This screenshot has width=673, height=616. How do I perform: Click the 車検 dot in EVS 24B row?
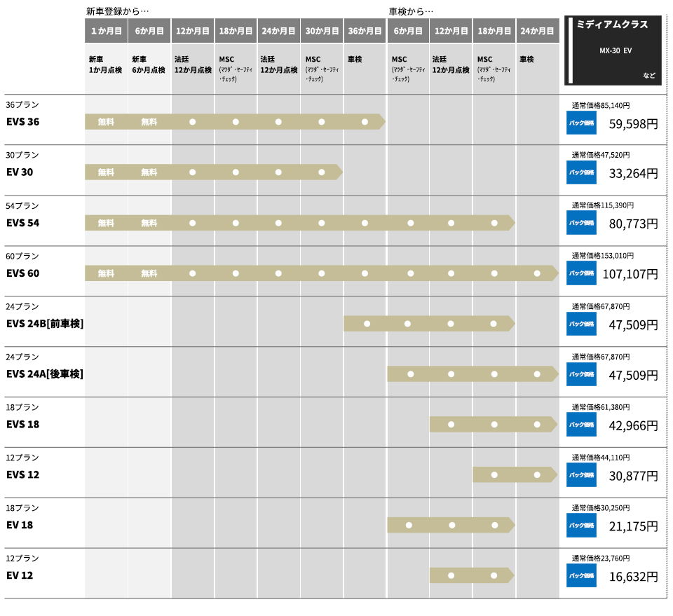coord(365,324)
